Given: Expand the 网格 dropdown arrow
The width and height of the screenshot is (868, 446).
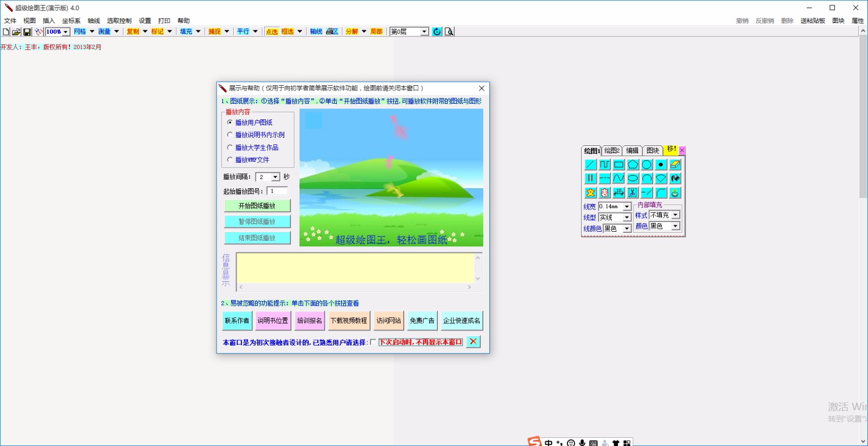Looking at the screenshot, I should coord(92,31).
